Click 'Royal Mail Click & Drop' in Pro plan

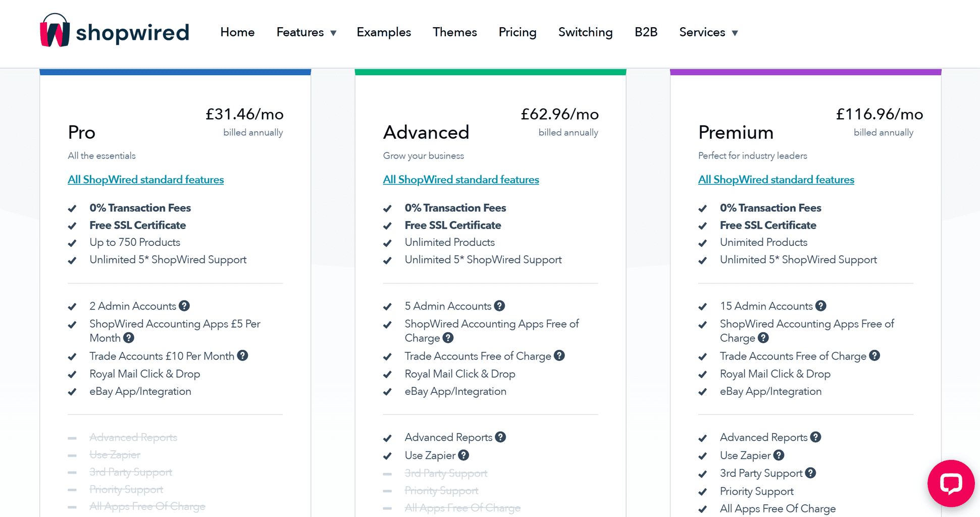tap(144, 374)
